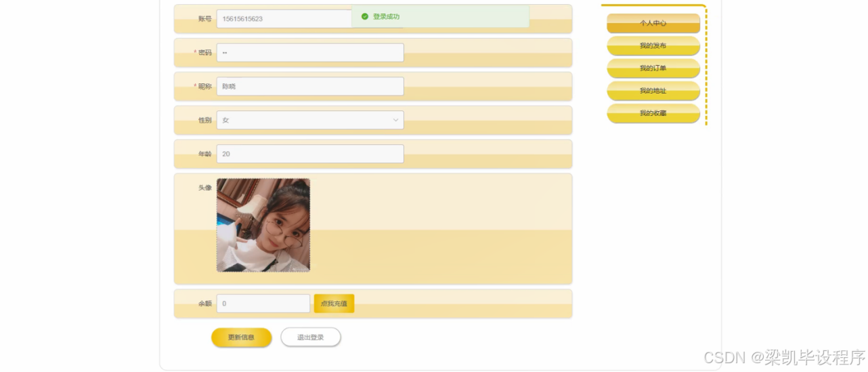Click the 昵称 field label

pos(204,86)
